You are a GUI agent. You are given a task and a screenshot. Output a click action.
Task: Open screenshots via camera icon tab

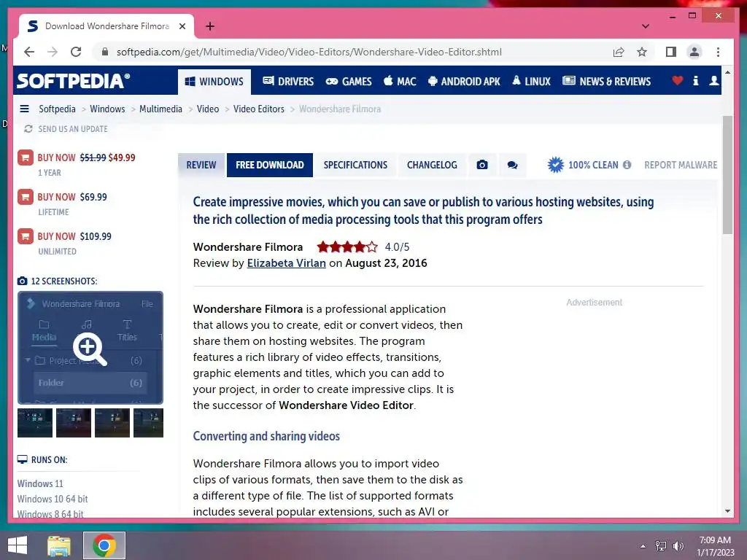point(482,166)
